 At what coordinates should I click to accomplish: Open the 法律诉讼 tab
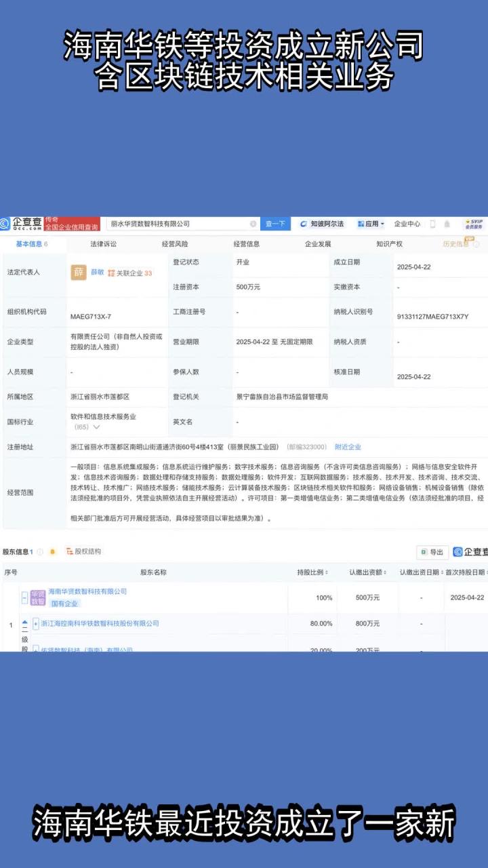(x=103, y=244)
